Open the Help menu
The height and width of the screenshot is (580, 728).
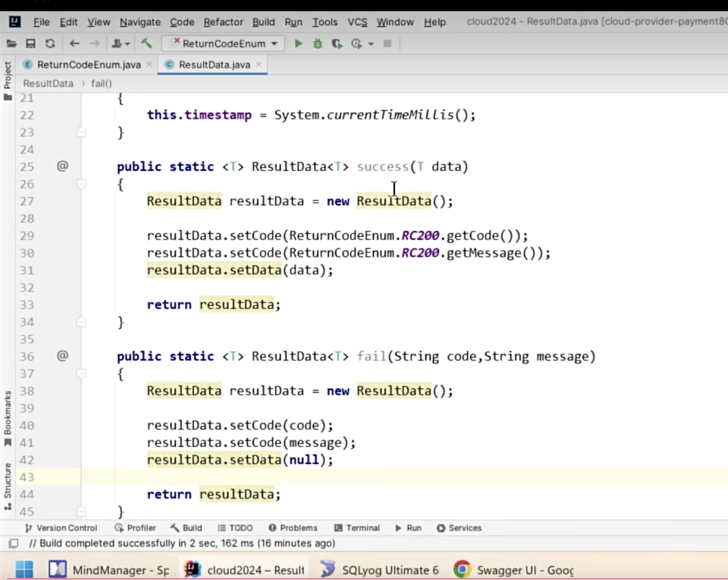(434, 22)
